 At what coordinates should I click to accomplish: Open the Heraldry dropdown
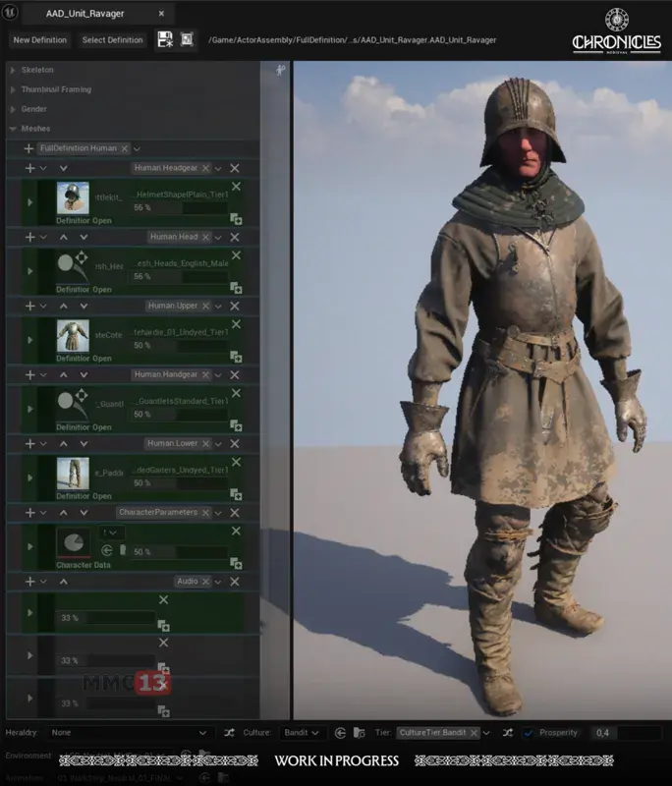(130, 733)
